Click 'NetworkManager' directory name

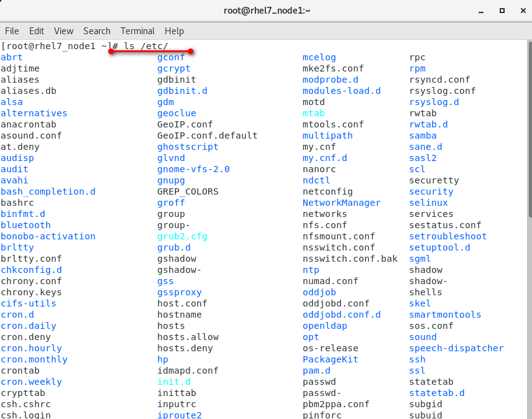(x=342, y=203)
